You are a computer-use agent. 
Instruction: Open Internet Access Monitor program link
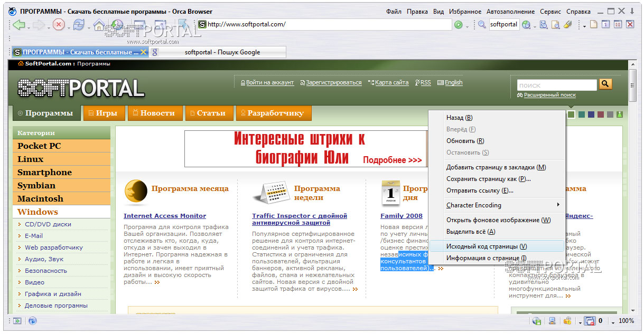click(x=165, y=216)
